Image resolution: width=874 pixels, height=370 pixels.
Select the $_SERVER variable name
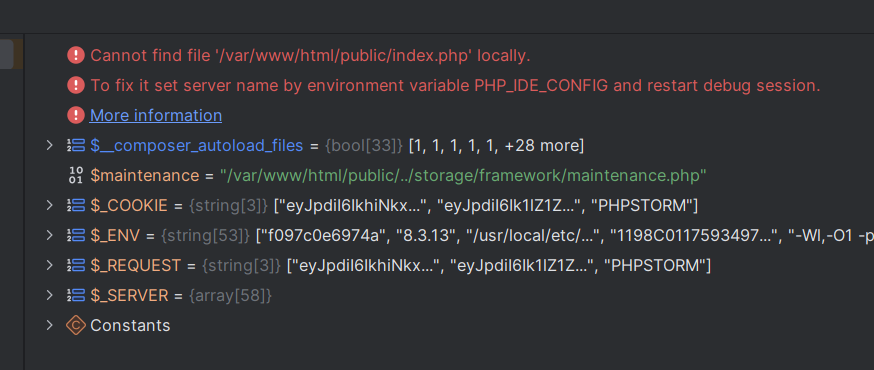pyautogui.click(x=129, y=296)
